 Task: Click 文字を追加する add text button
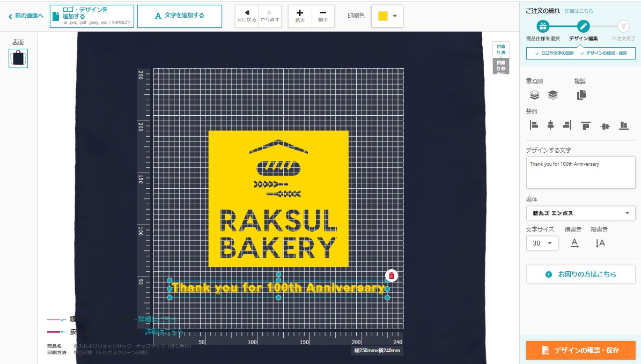point(180,16)
